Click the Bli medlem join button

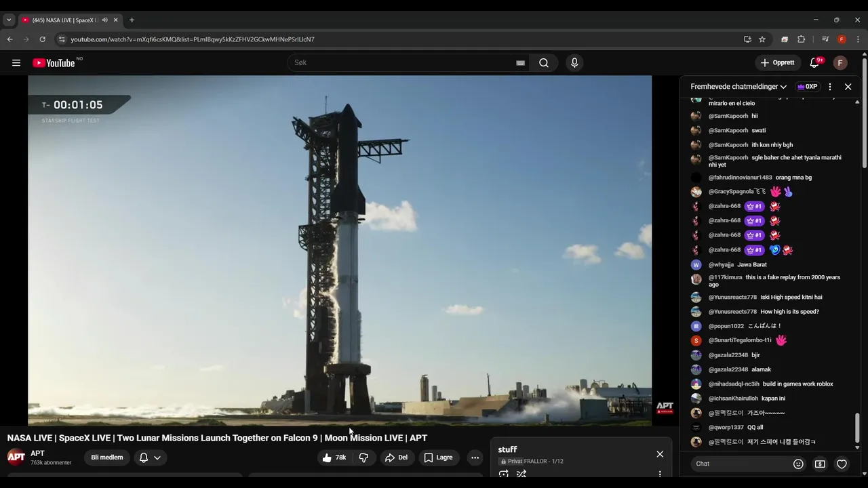pyautogui.click(x=107, y=457)
